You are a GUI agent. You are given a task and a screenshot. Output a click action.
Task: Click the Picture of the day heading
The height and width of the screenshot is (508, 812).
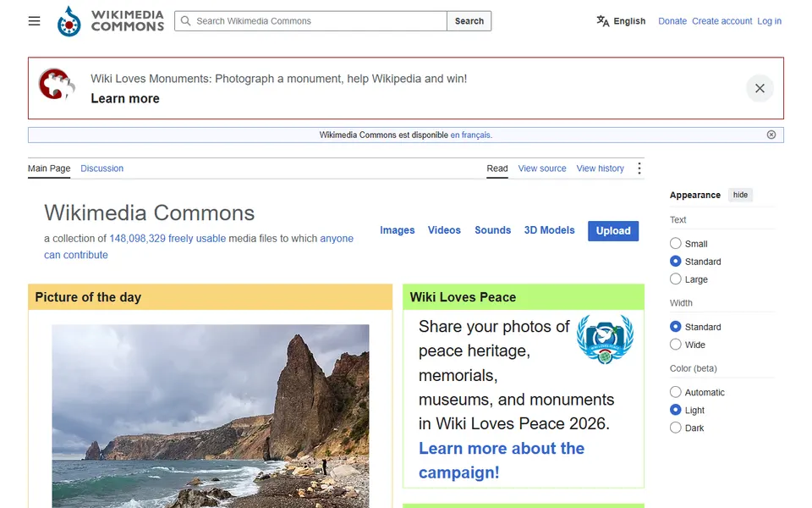point(88,297)
